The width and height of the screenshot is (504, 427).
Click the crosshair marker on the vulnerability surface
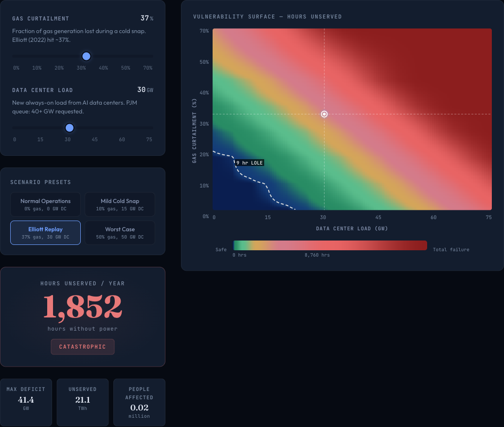point(324,114)
